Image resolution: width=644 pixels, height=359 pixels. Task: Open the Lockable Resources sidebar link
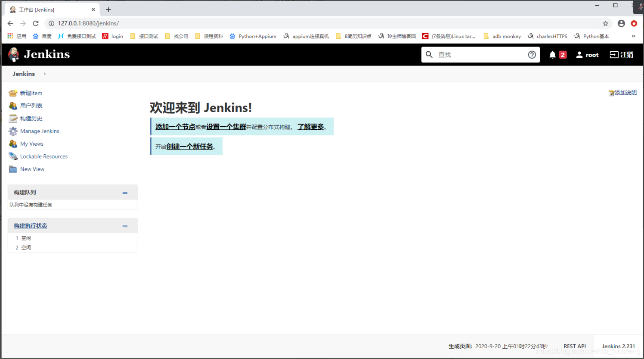coord(44,156)
